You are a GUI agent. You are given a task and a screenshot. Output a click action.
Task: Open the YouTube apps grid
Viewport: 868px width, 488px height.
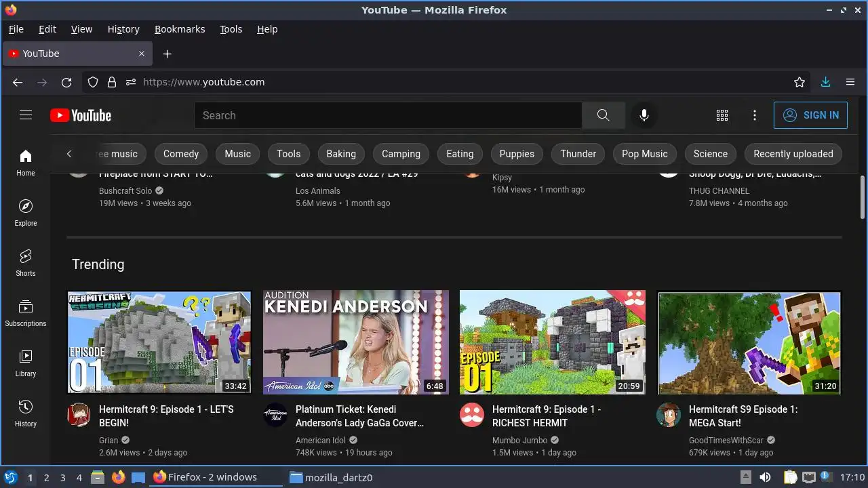pos(722,115)
